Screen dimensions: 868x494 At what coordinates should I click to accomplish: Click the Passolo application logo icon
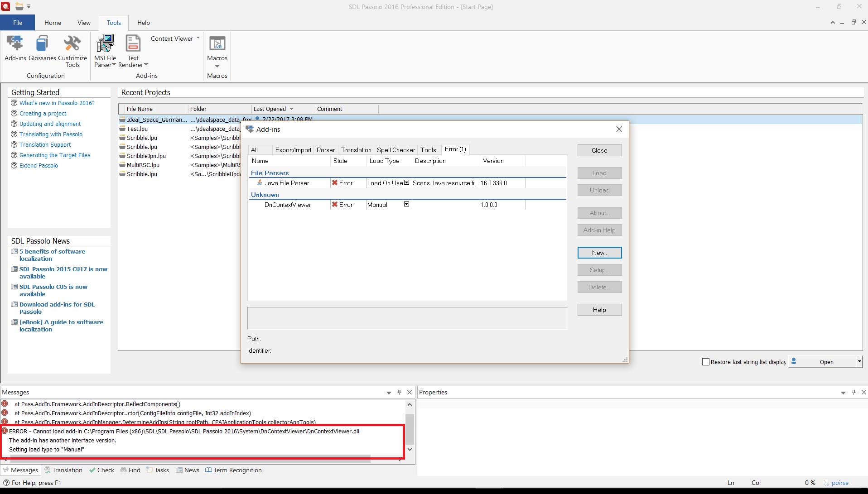point(5,6)
